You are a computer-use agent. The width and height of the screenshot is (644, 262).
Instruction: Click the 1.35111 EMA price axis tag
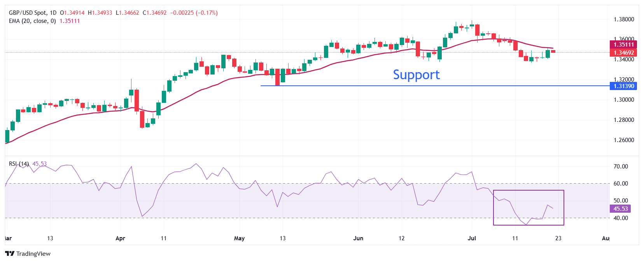coord(623,45)
